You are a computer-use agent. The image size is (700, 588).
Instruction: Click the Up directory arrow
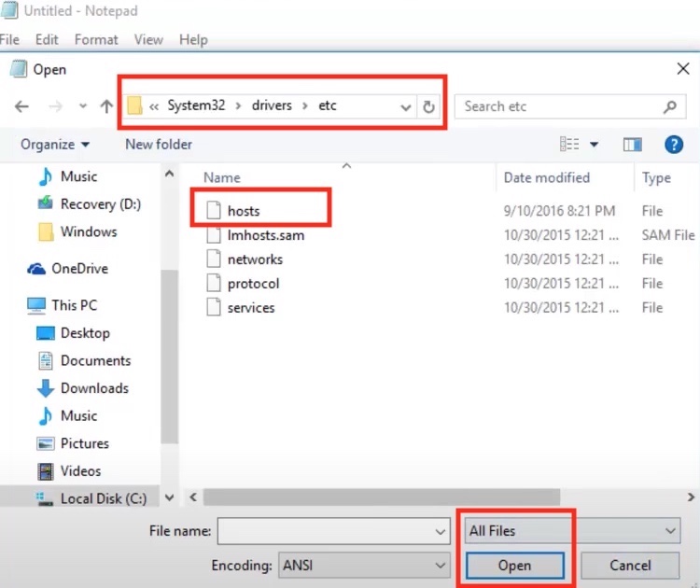click(106, 106)
